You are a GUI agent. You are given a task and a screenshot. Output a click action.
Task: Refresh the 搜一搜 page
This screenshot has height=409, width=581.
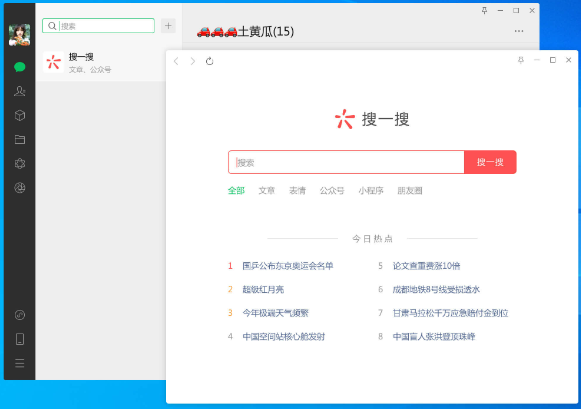click(x=209, y=61)
